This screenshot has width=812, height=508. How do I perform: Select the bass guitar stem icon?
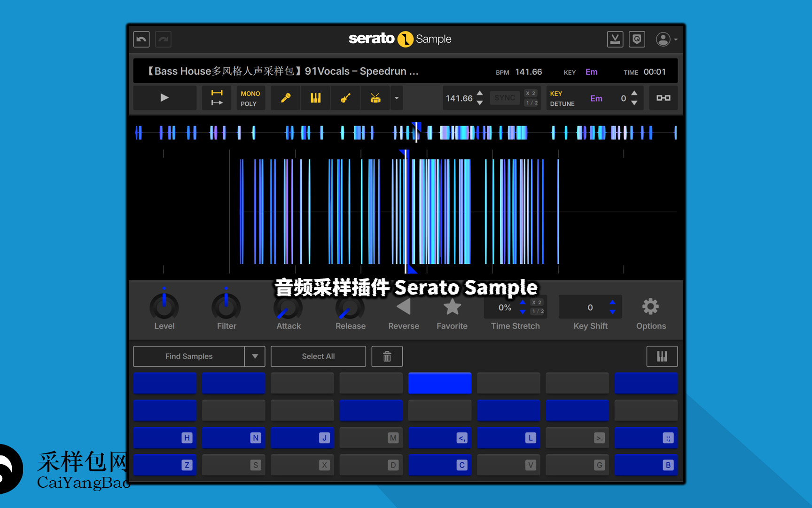pos(345,98)
